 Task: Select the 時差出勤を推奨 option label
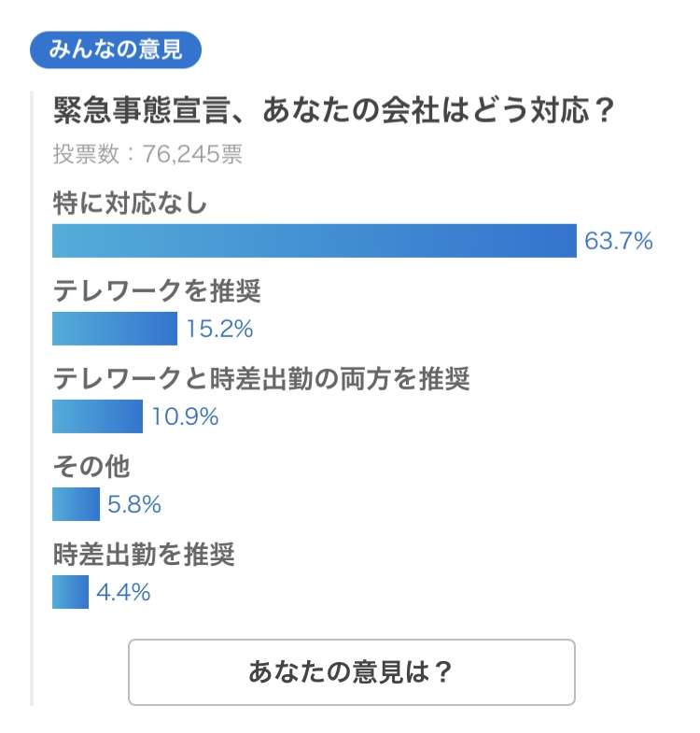pos(144,554)
